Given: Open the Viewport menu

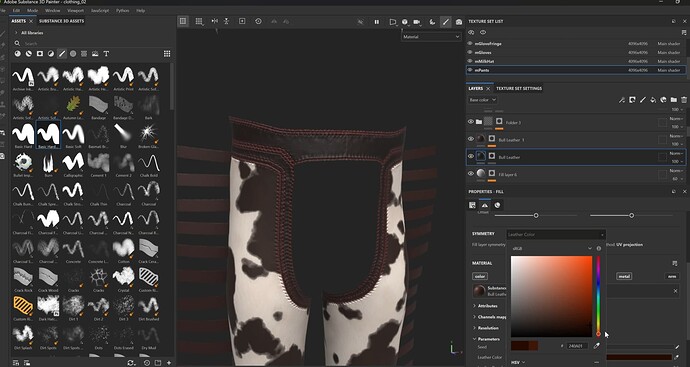Looking at the screenshot, I should [75, 10].
